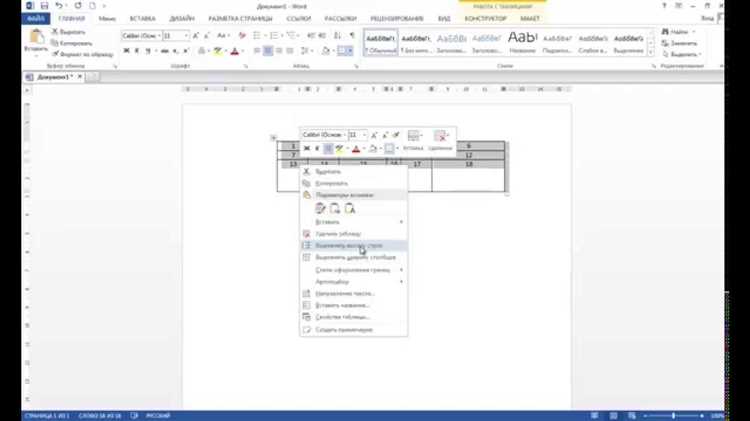This screenshot has height=421, width=750.
Task: Toggle Italic in the ribbon font group
Action: coord(137,51)
